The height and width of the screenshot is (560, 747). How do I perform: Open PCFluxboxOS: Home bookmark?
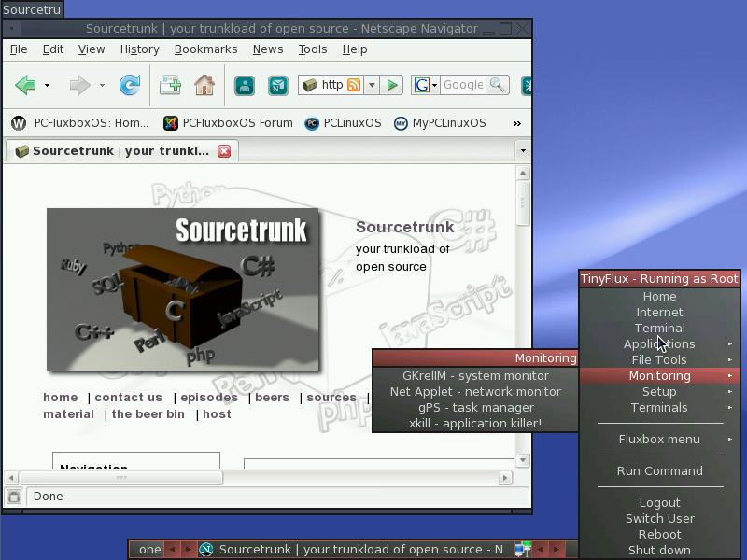coord(79,123)
